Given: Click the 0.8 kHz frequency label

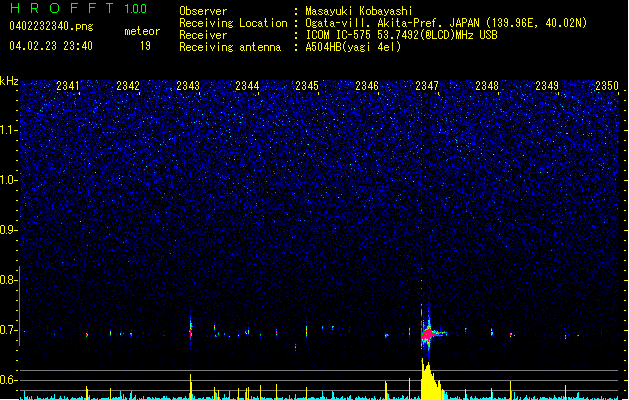Looking at the screenshot, I should pos(8,280).
